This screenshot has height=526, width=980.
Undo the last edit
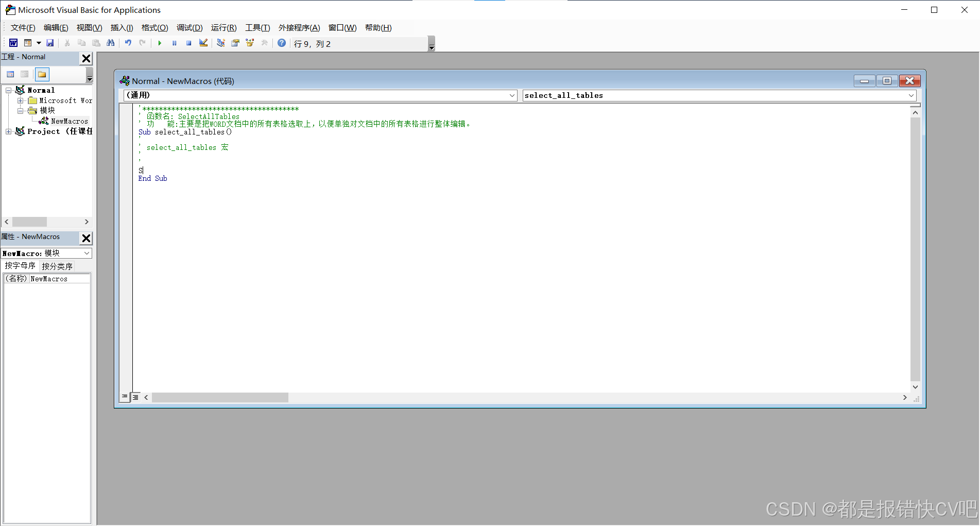128,43
